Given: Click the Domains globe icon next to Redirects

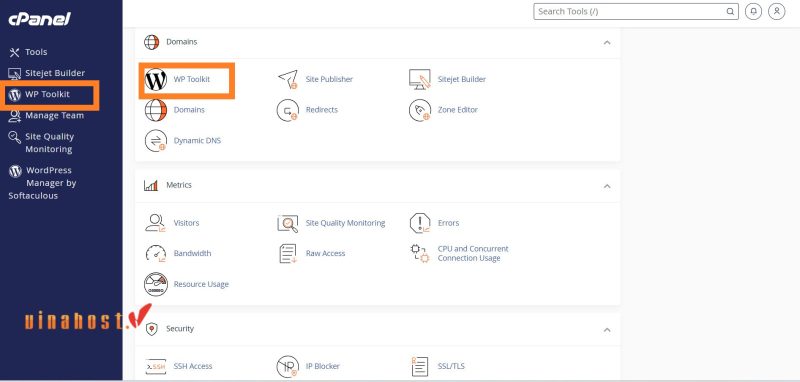Looking at the screenshot, I should (156, 110).
